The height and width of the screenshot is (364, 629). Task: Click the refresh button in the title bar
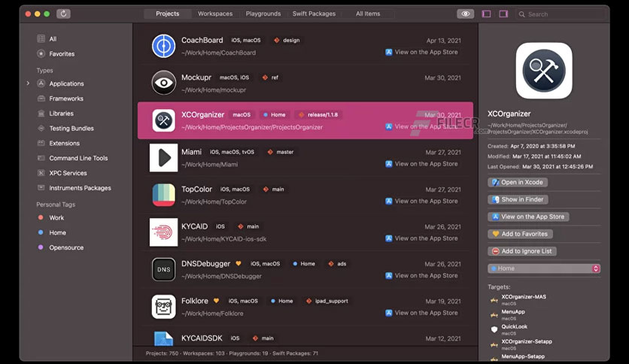pos(63,14)
